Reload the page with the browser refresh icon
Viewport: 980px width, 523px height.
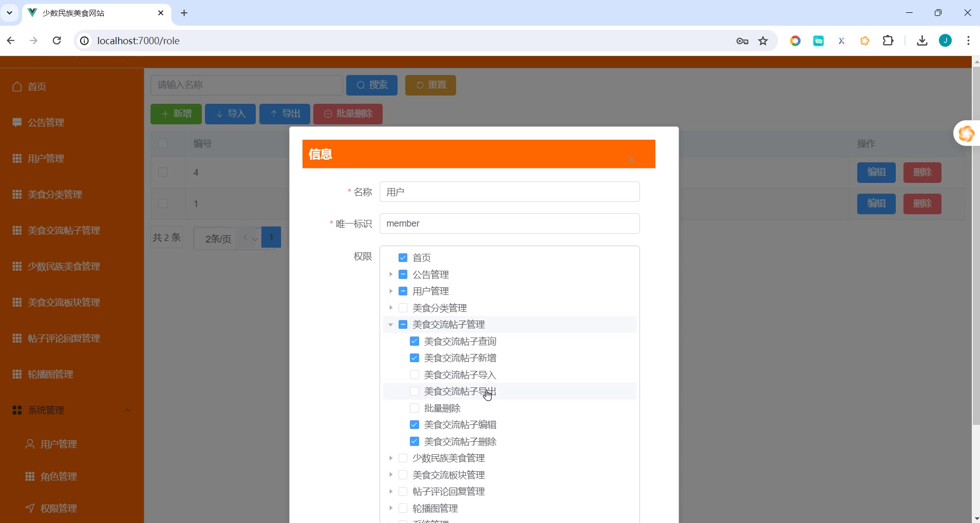pyautogui.click(x=57, y=41)
